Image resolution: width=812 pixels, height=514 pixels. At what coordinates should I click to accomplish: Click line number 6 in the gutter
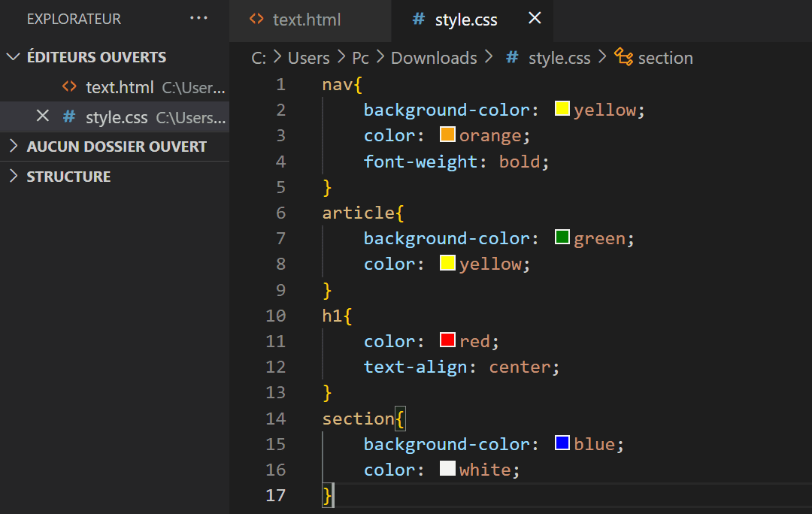tap(280, 213)
